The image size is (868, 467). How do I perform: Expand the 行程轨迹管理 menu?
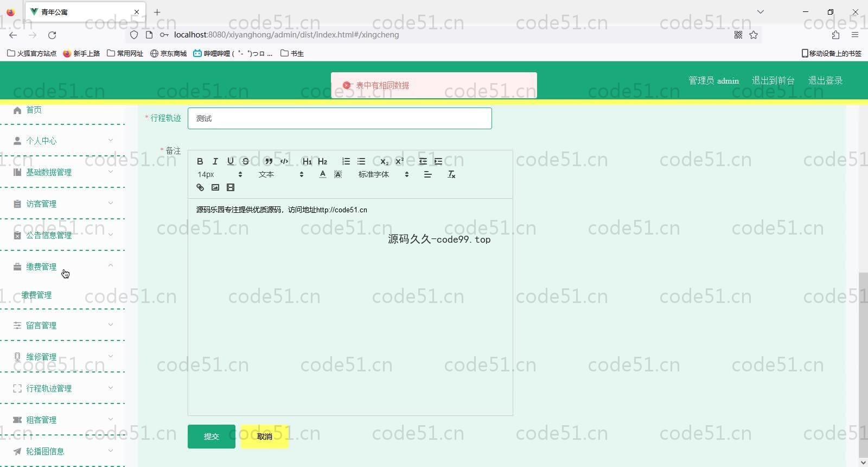click(62, 388)
